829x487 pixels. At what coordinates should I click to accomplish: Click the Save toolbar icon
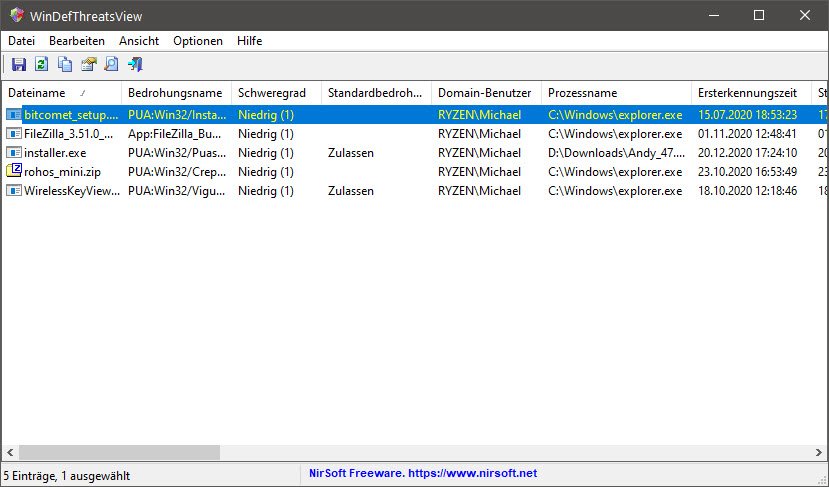(x=18, y=65)
